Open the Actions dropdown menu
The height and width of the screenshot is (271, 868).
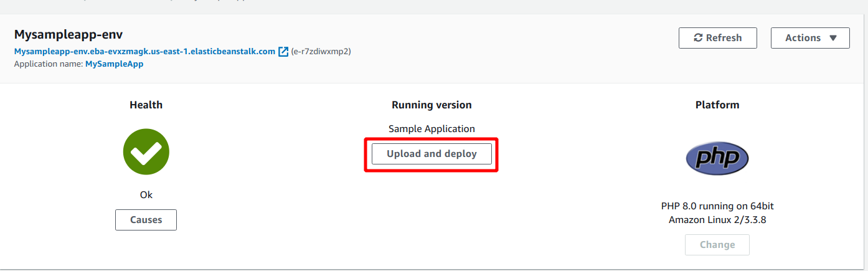pos(810,38)
